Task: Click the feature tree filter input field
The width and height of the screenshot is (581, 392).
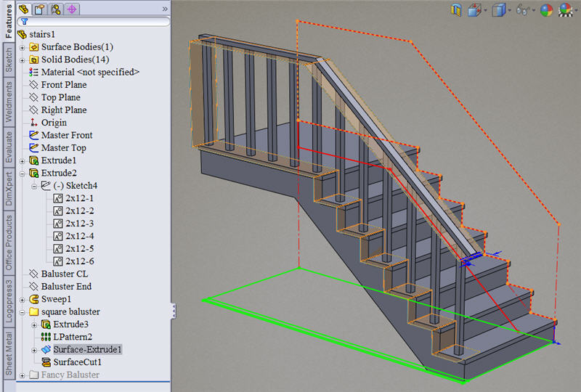Action: coord(94,22)
